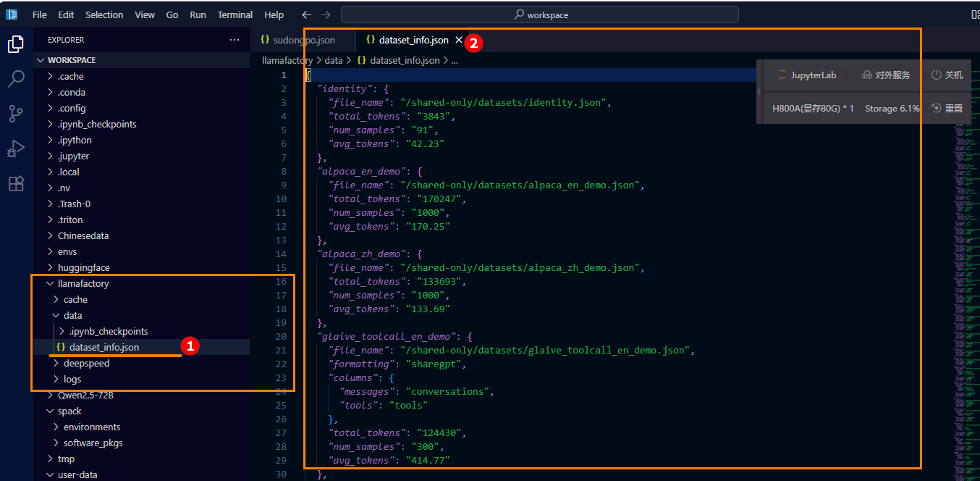Click the 关机 shutdown button
This screenshot has height=481, width=980.
[x=947, y=75]
